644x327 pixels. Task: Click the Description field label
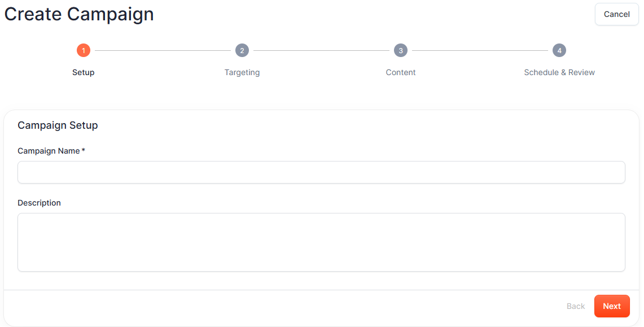click(40, 203)
